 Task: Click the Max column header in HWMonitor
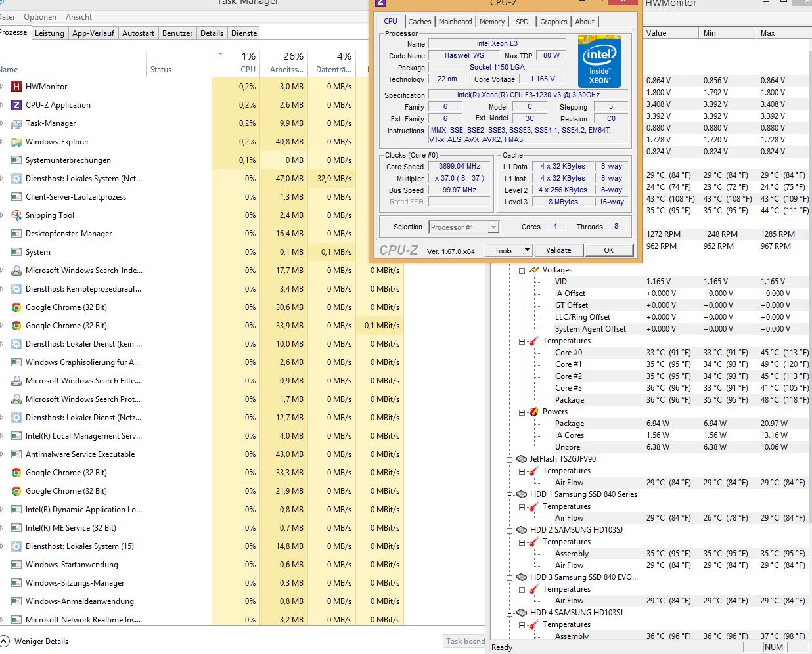784,33
